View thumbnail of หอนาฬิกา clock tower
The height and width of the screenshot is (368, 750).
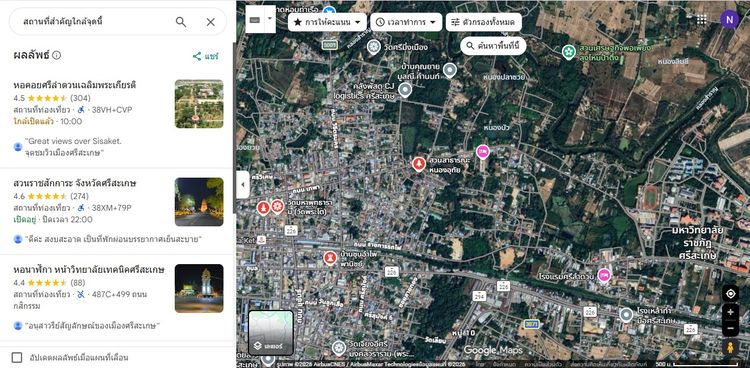199,289
